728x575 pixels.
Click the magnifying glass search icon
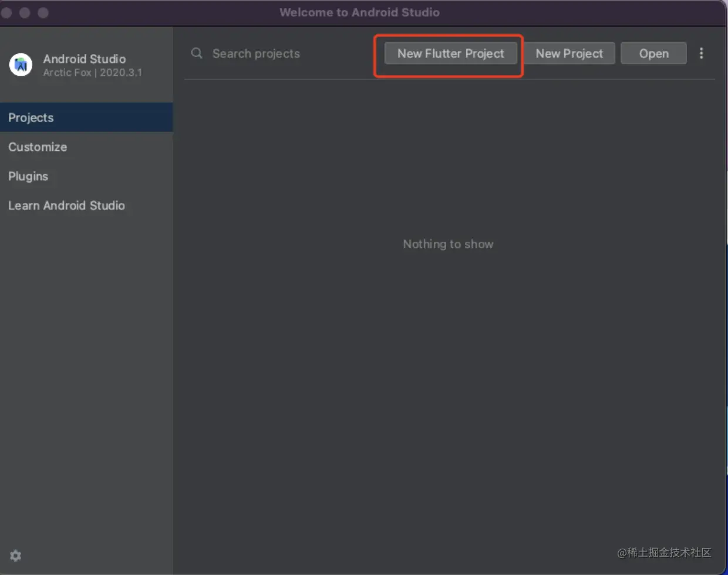[197, 53]
